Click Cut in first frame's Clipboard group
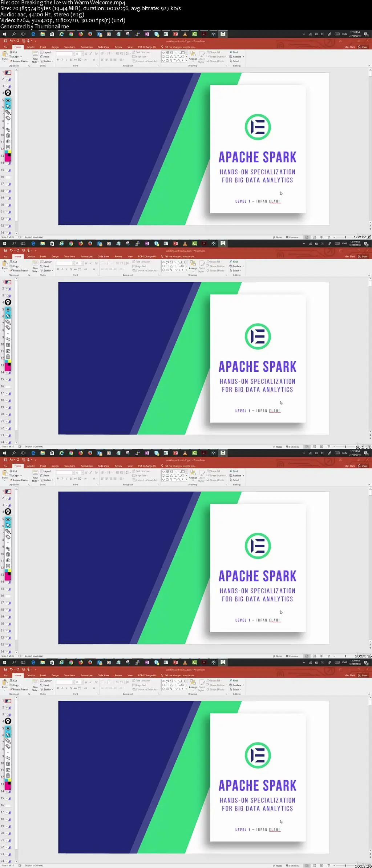Viewport: 372px width, 868px height. click(13, 52)
